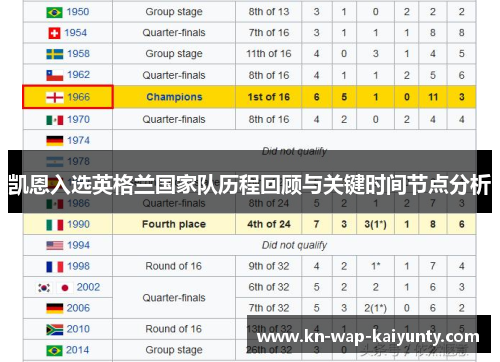Select the "2(1*)" draws cell
The width and height of the screenshot is (500, 362).
tap(375, 308)
